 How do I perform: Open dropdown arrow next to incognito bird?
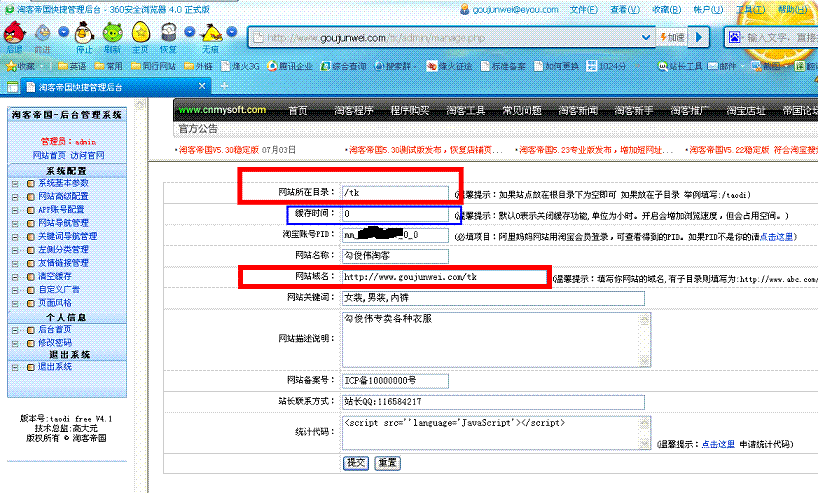point(232,32)
